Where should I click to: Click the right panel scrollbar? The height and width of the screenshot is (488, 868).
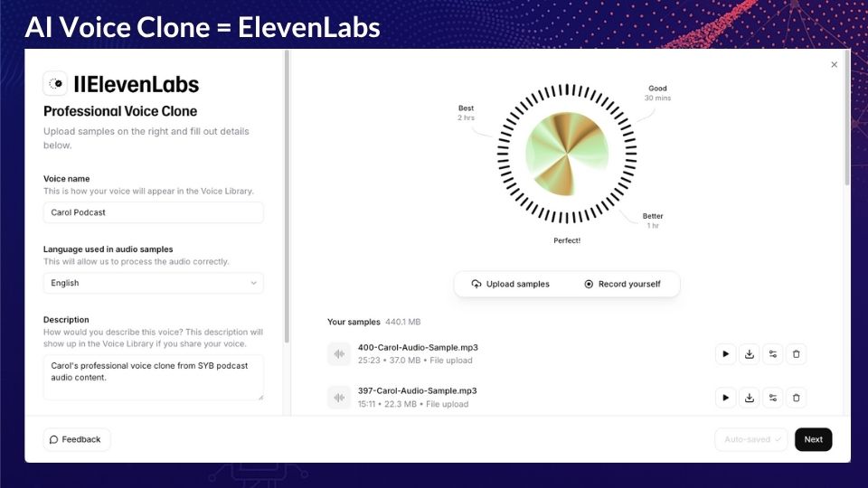pyautogui.click(x=847, y=119)
